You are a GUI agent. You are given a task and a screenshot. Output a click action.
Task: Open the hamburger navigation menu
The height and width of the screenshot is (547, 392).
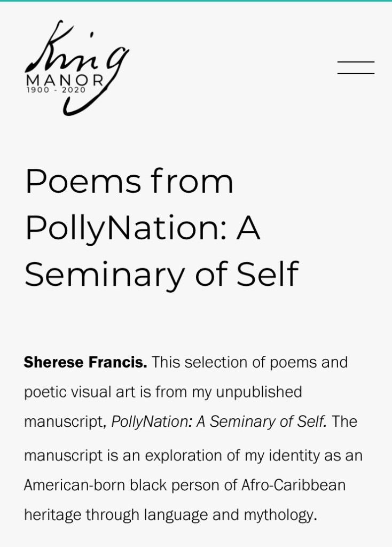point(356,68)
